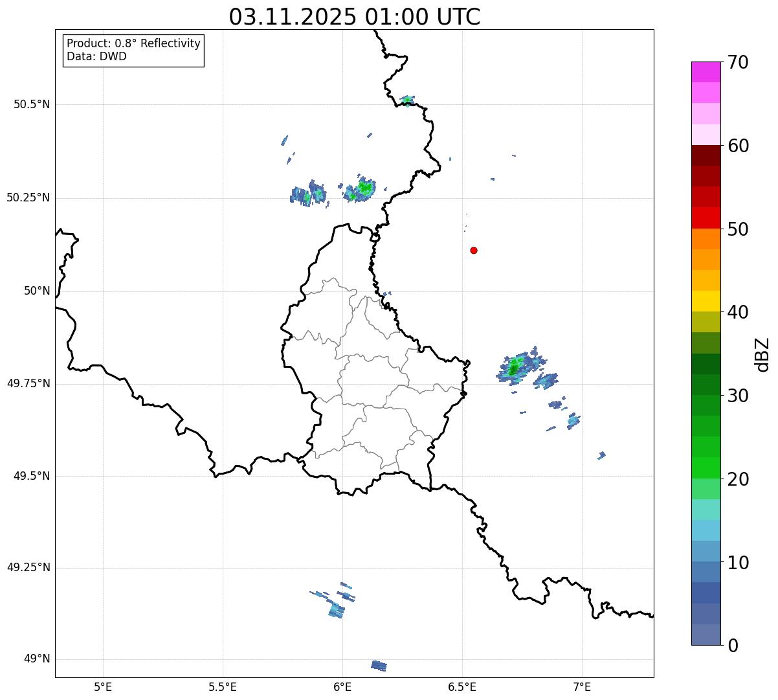
Task: Select the 70 label on colorbar
Action: coord(738,62)
